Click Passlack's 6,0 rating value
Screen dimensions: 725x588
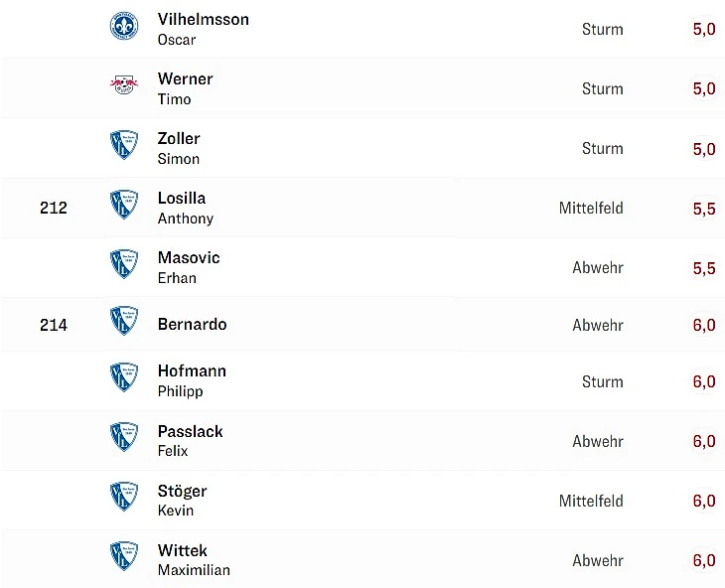click(x=703, y=442)
